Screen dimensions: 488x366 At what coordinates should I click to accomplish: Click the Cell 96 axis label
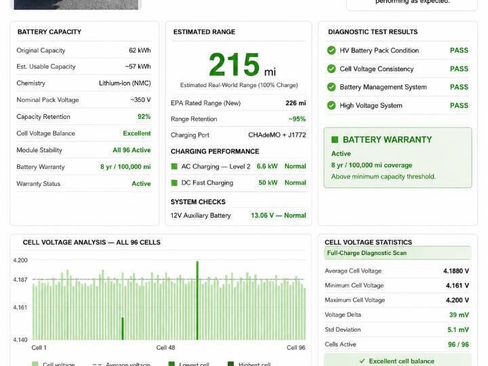tap(296, 348)
